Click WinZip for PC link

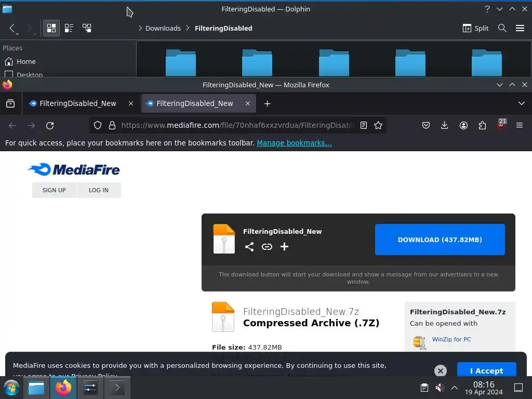click(451, 339)
